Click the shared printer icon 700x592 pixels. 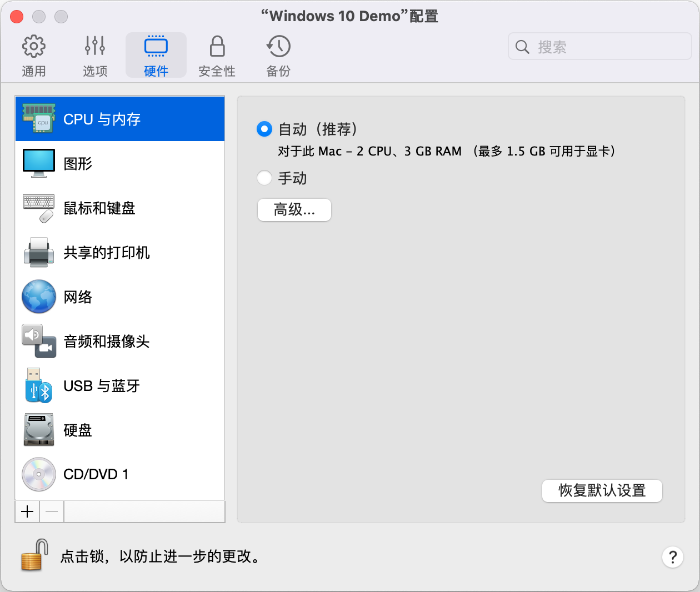[x=39, y=252]
